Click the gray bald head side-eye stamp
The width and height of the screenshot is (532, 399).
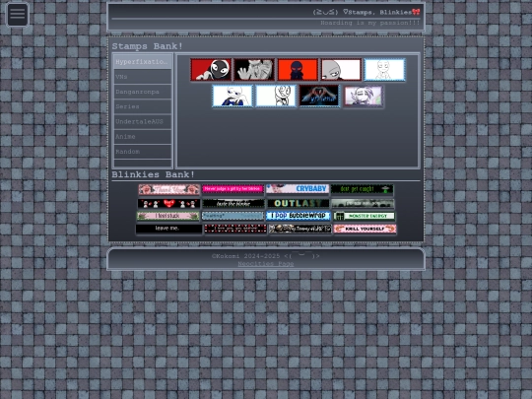[x=341, y=70]
